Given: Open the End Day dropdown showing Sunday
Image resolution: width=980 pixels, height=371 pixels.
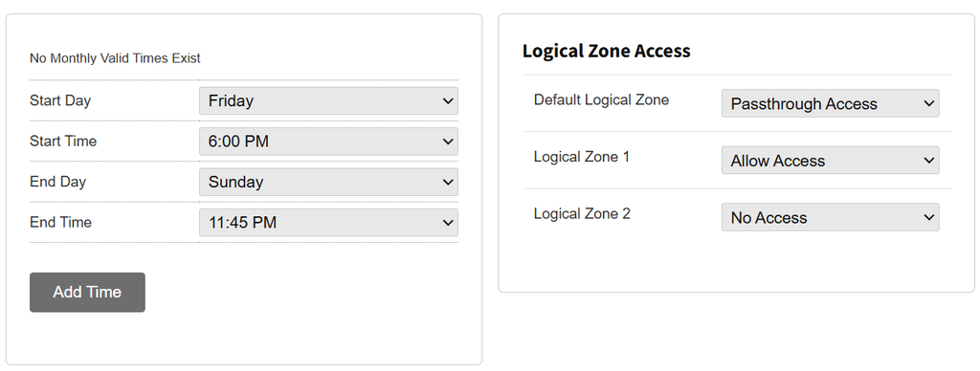Looking at the screenshot, I should [x=328, y=182].
